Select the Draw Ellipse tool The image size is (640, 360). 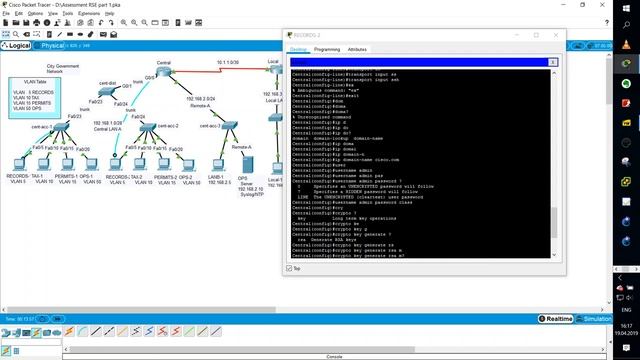coord(80,34)
